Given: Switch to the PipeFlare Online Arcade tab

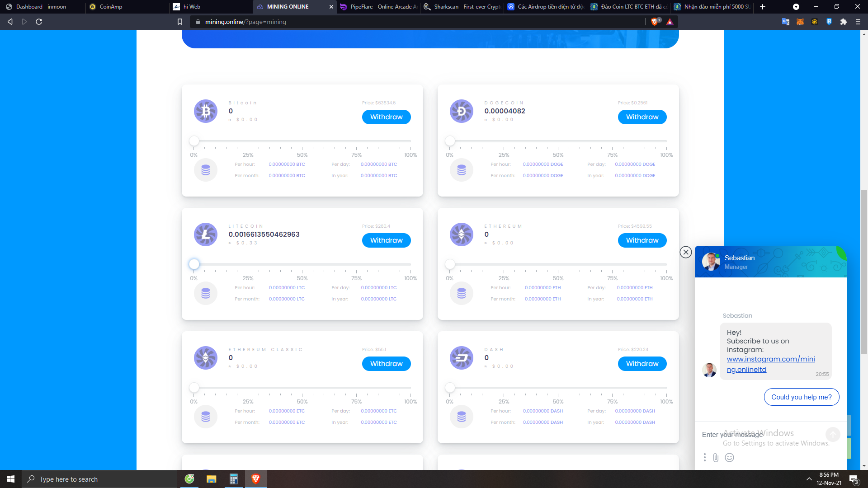Looking at the screenshot, I should point(380,7).
